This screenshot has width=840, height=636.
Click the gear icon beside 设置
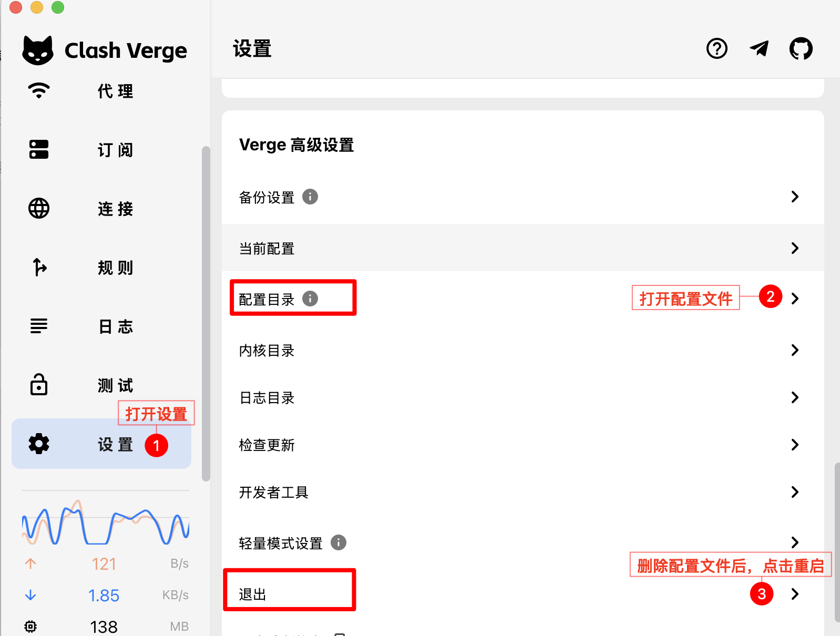point(39,444)
